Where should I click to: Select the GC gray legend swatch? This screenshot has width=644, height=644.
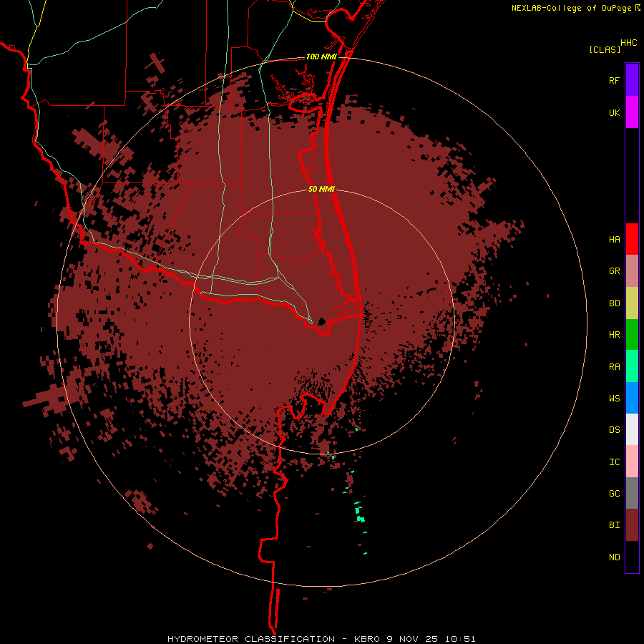(x=632, y=493)
